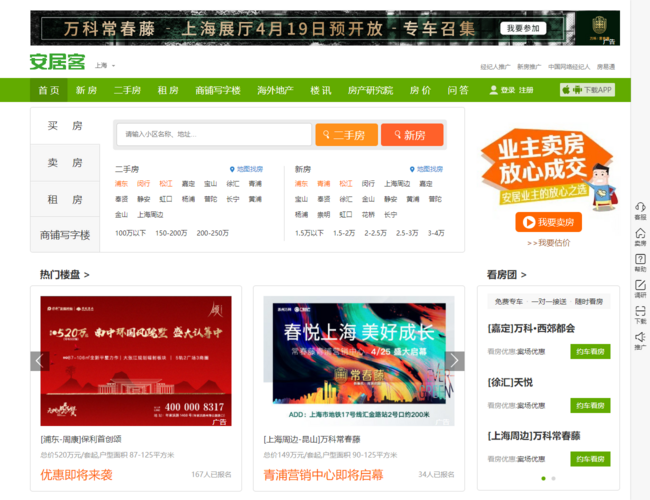This screenshot has width=650, height=500.
Task: Filter 二手房 by 100万以下 price
Action: (x=131, y=233)
